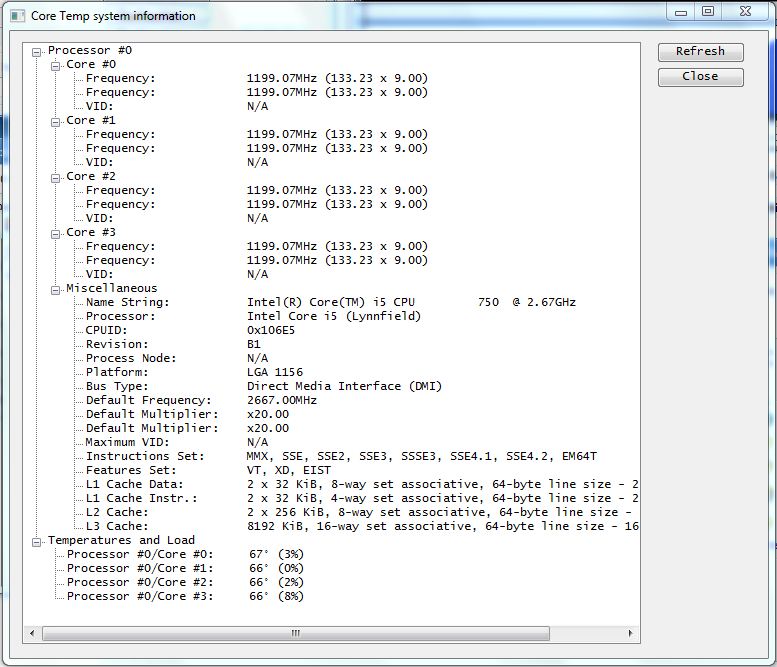Collapse the Miscellaneous section
The width and height of the screenshot is (777, 667).
56,290
